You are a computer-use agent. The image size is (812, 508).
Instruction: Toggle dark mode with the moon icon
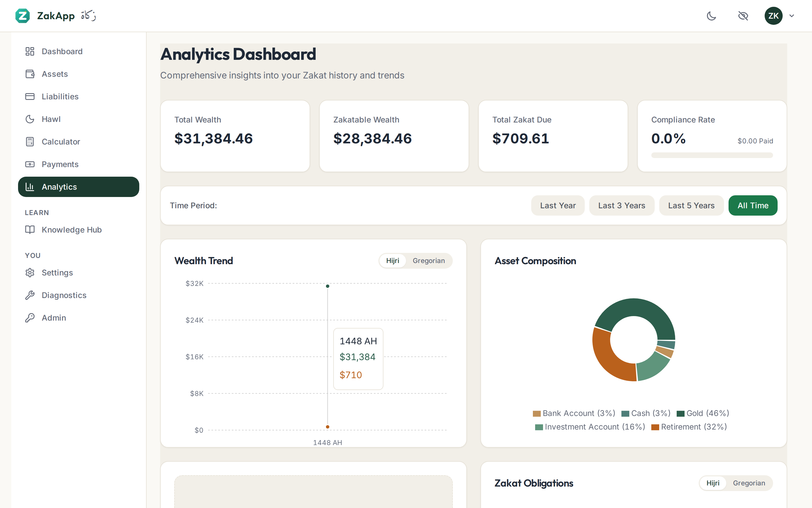point(711,16)
